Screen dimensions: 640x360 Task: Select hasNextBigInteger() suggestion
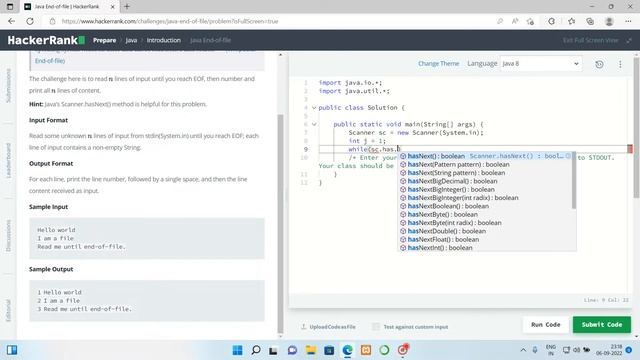pos(485,189)
